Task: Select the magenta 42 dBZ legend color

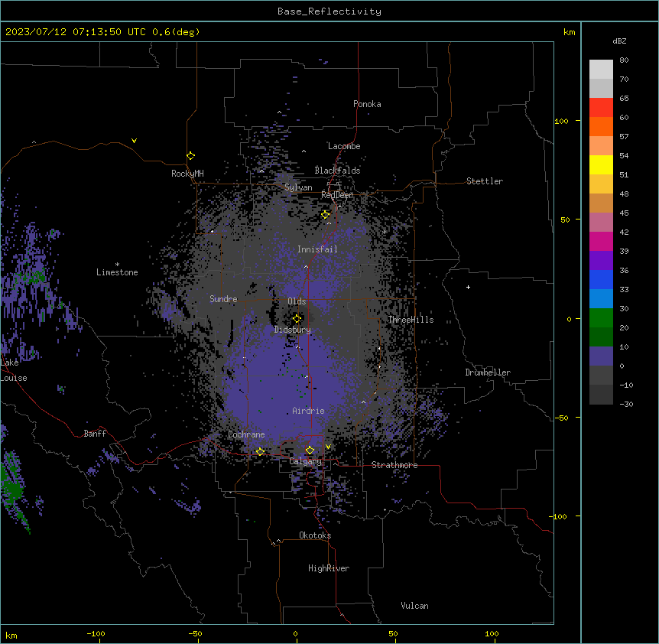Action: click(601, 241)
